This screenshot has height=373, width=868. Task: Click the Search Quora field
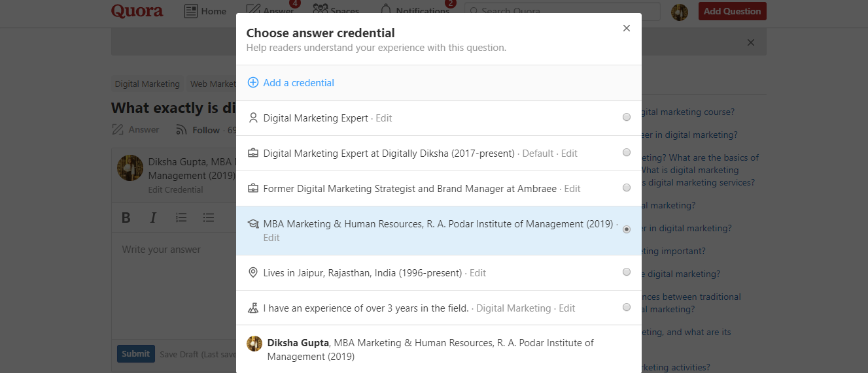pos(563,11)
